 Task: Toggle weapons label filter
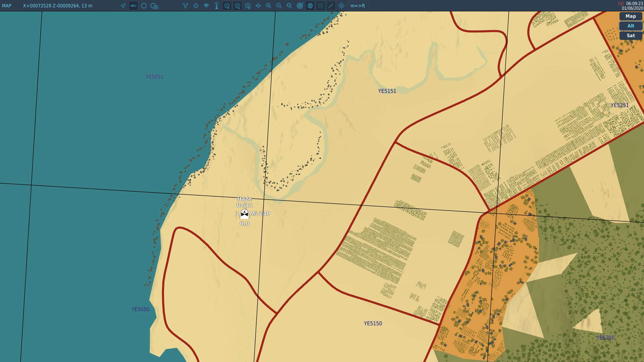248,6
